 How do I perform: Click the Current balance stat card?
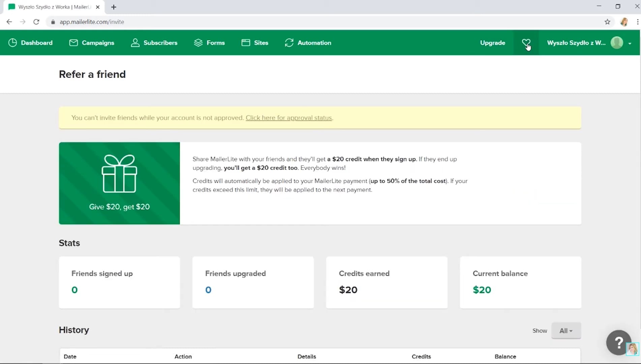pos(520,282)
